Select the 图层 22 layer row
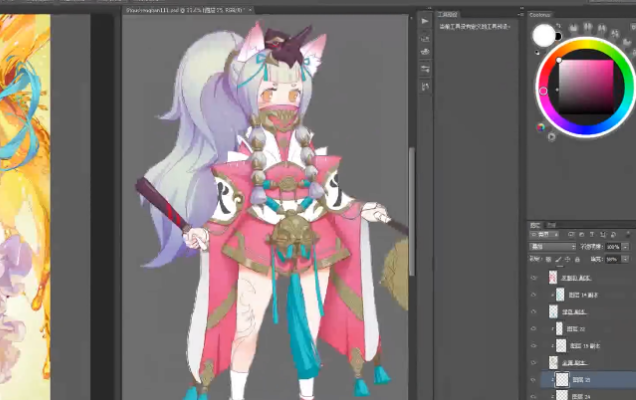Viewport: 636px width, 400px height. 588,329
